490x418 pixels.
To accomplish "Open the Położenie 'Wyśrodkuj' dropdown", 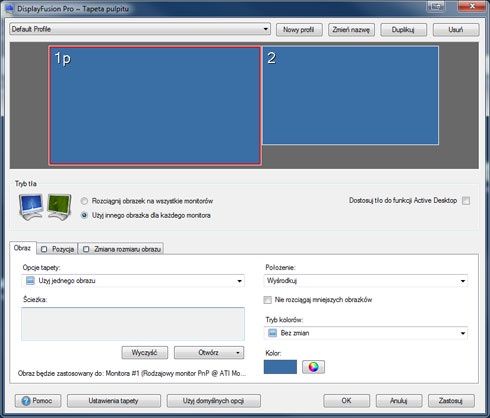I will [x=366, y=281].
